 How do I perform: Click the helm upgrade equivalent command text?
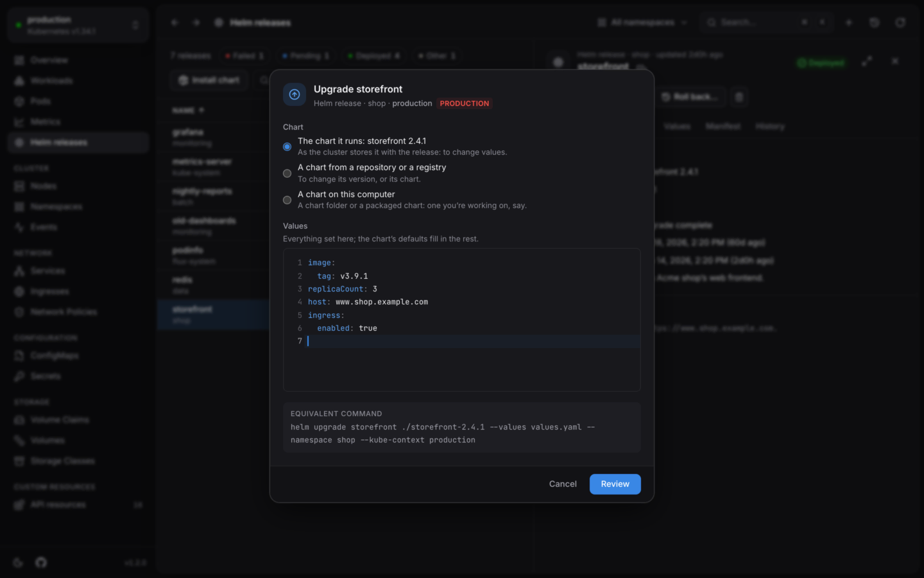(x=443, y=433)
